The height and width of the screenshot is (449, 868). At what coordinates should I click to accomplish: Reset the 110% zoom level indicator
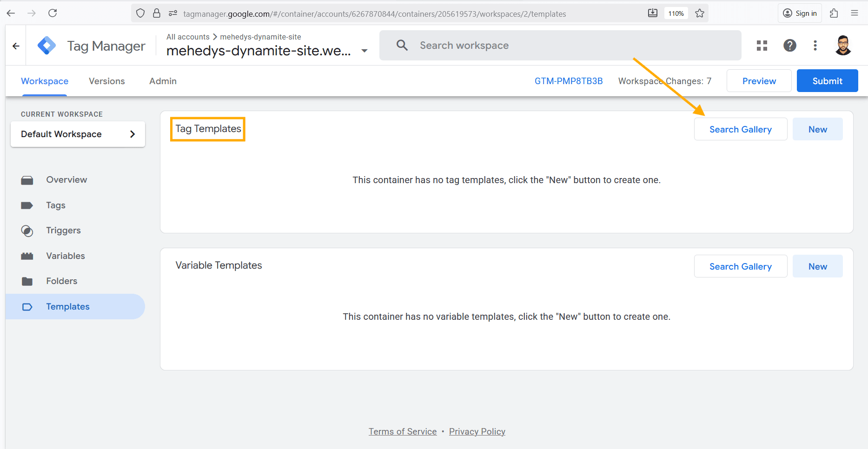pyautogui.click(x=676, y=13)
